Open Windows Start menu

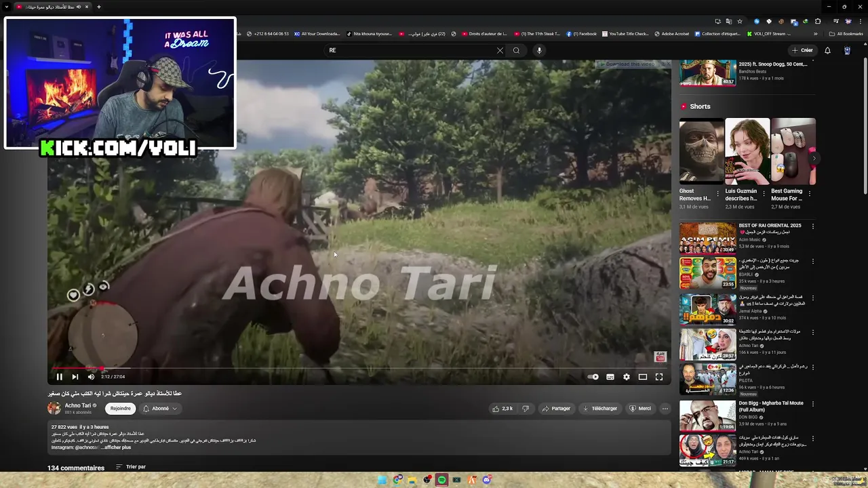click(x=382, y=480)
